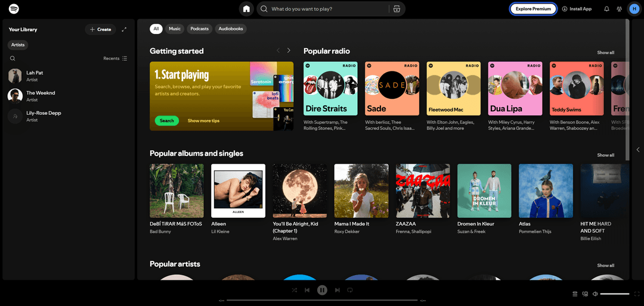
Task: Open the Friend Activity icon
Action: tap(619, 8)
